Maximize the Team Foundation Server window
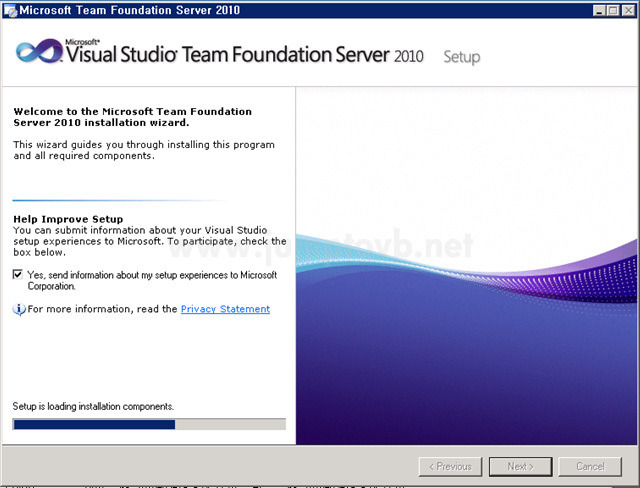Image resolution: width=640 pixels, height=488 pixels. point(613,11)
